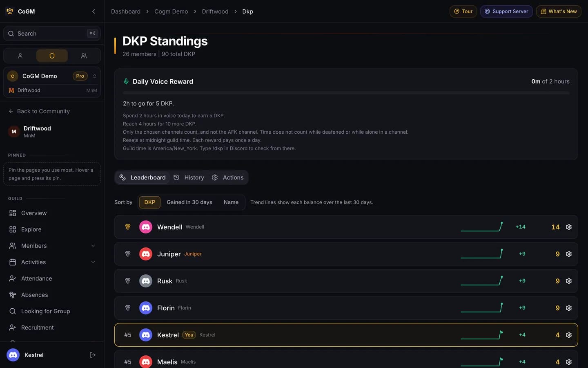Start the Tour

[463, 11]
